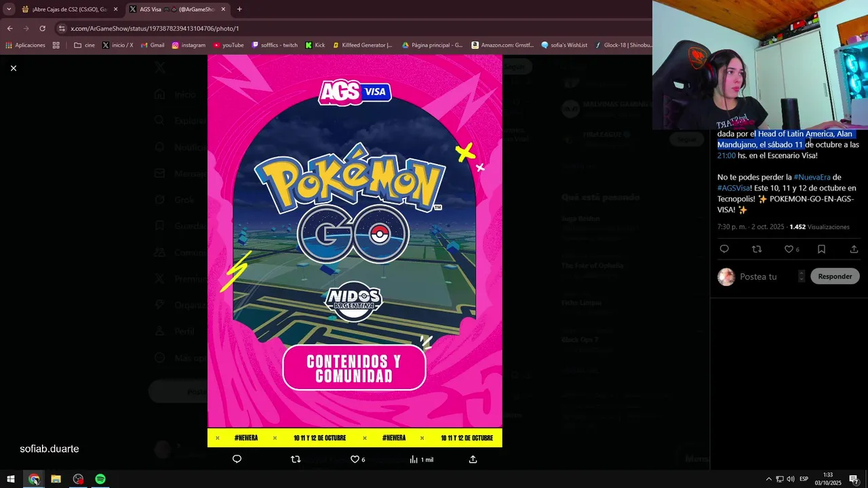The height and width of the screenshot is (488, 868).
Task: Open the 'Página principal - G...' bookmark
Action: pos(432,45)
